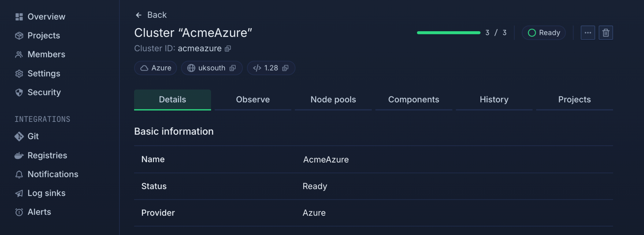Open Alerts in the sidebar

pyautogui.click(x=39, y=212)
